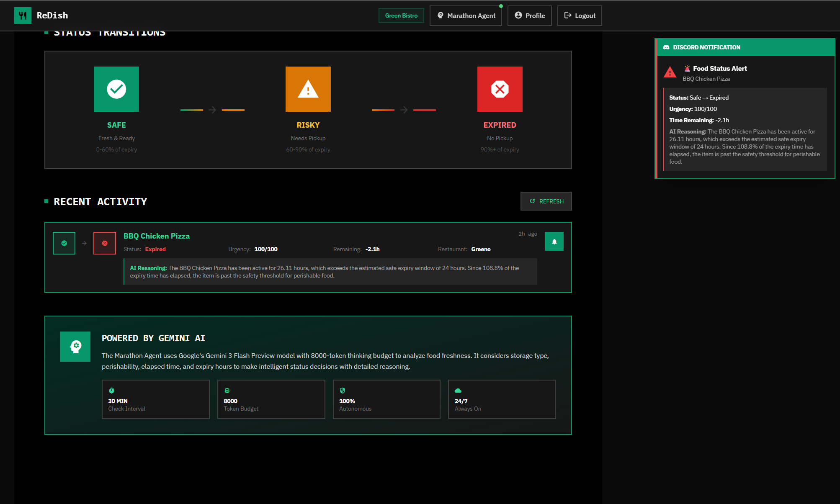Viewport: 840px width, 504px height.
Task: Click the 30 MIN Check Interval card
Action: (x=155, y=399)
